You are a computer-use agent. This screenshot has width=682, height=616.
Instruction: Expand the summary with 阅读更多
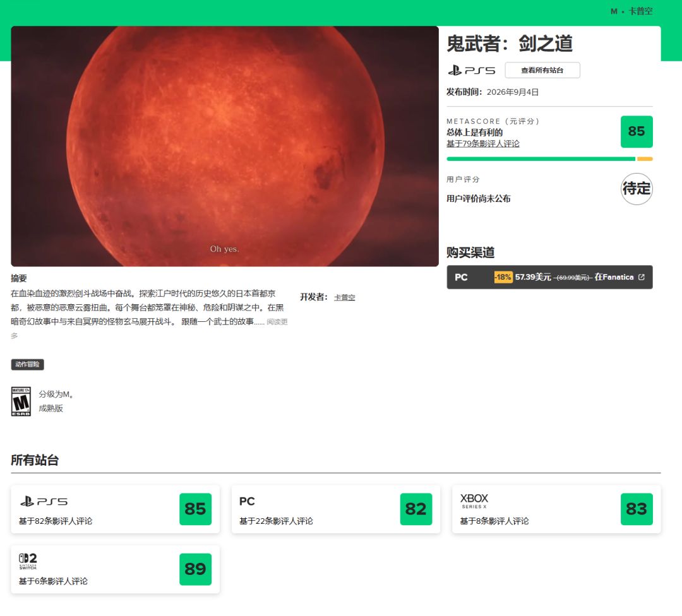pyautogui.click(x=277, y=322)
